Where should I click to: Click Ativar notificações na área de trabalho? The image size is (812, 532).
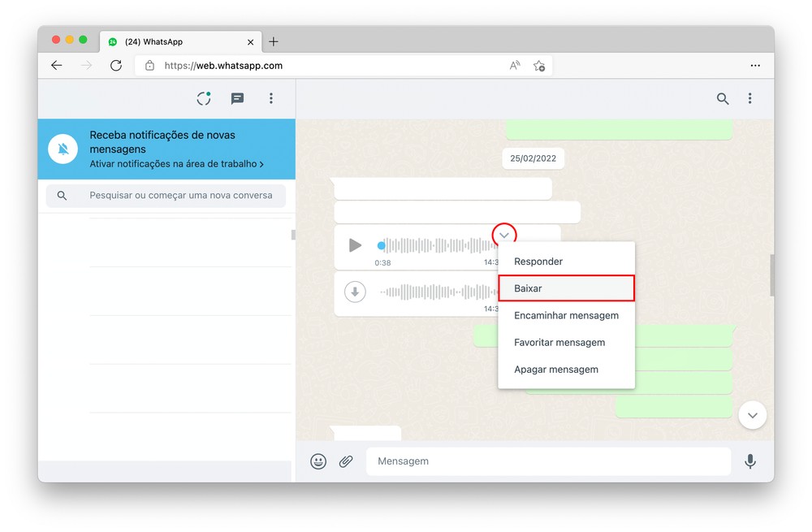(x=176, y=164)
